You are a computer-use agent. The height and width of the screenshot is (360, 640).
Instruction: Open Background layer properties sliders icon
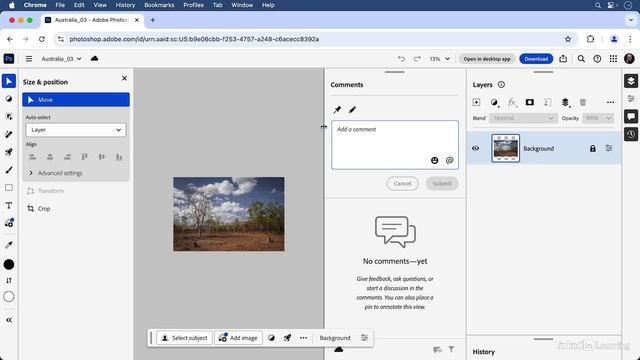click(609, 149)
